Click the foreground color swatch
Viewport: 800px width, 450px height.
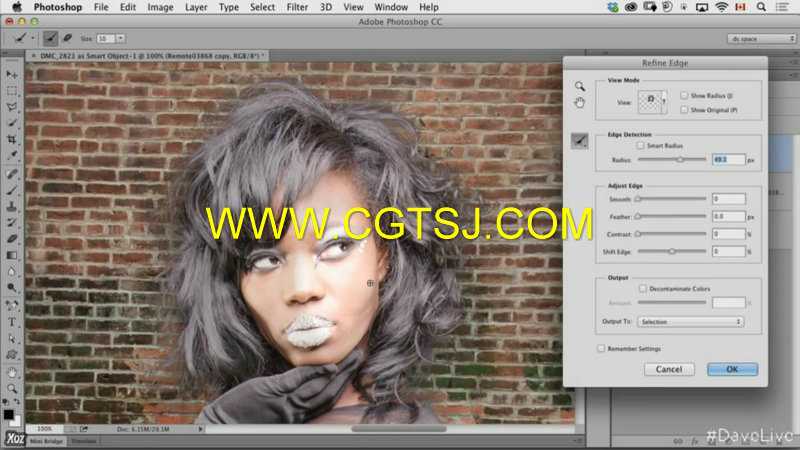click(9, 414)
